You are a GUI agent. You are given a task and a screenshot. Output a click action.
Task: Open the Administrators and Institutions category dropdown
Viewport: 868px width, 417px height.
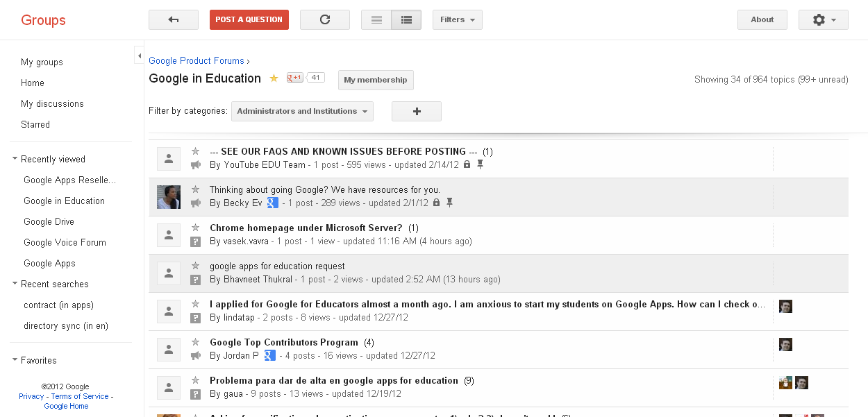click(x=302, y=111)
